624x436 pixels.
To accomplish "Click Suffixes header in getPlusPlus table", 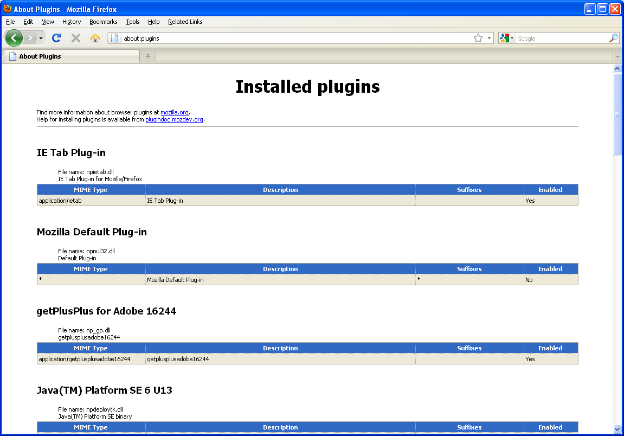I will click(469, 348).
